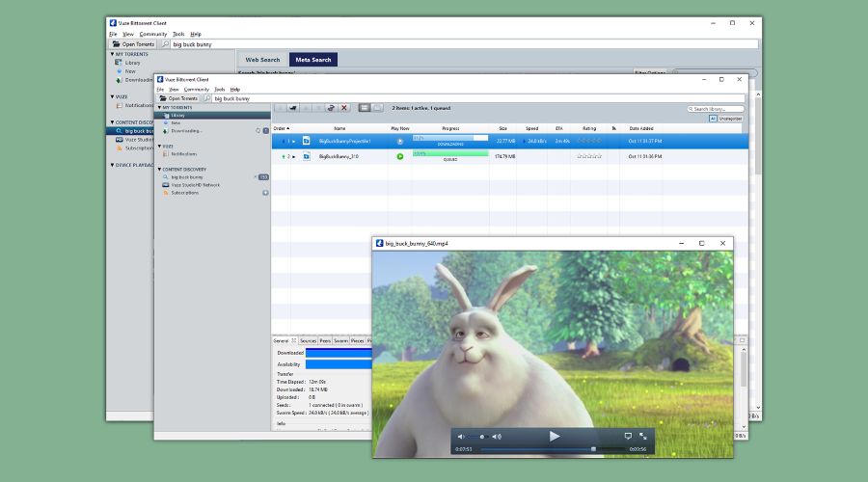Screen dimensions: 868x482
Task: Click the start/play torrent toolbar button
Action: [x=280, y=108]
